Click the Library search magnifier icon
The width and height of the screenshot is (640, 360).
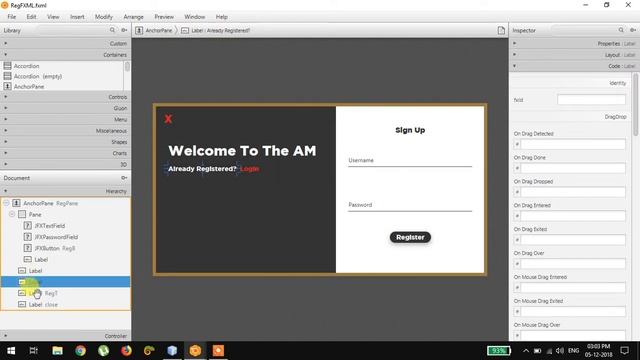point(112,30)
